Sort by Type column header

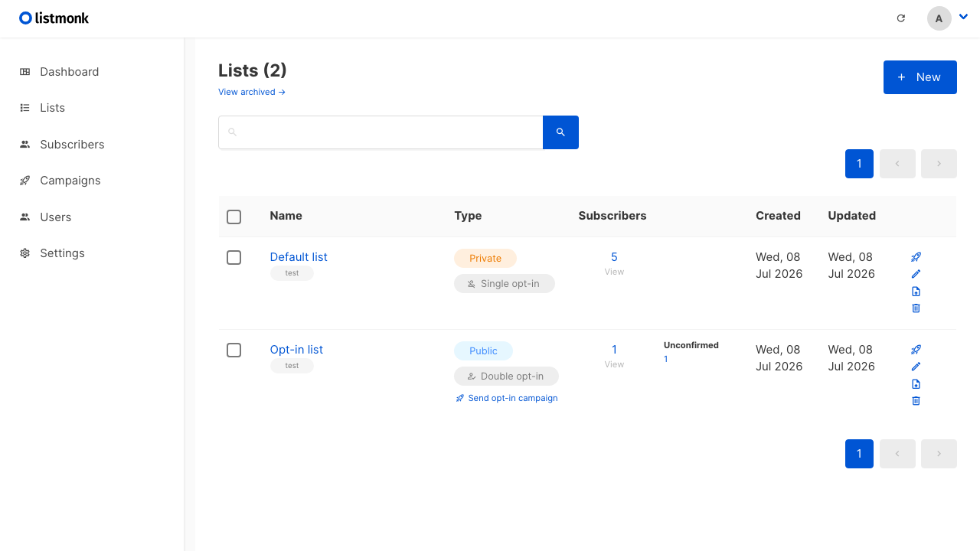click(x=468, y=216)
